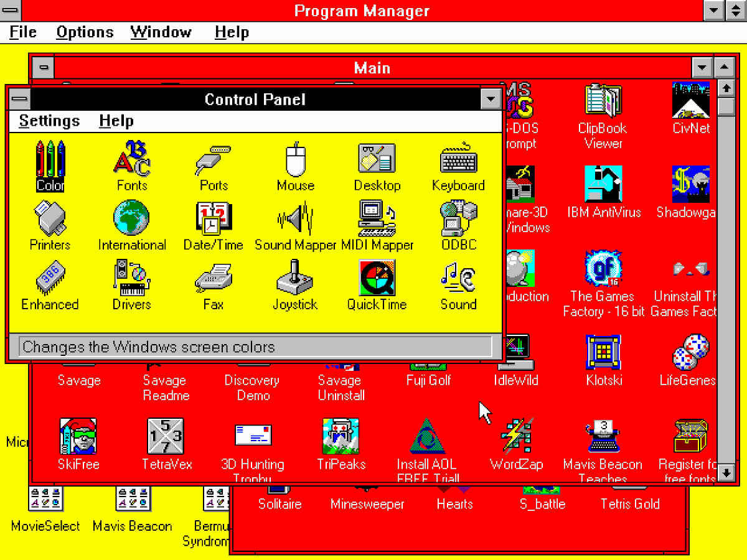Select the Mavis Beacon Teaches typewriter icon
This screenshot has height=560, width=747.
[x=603, y=436]
